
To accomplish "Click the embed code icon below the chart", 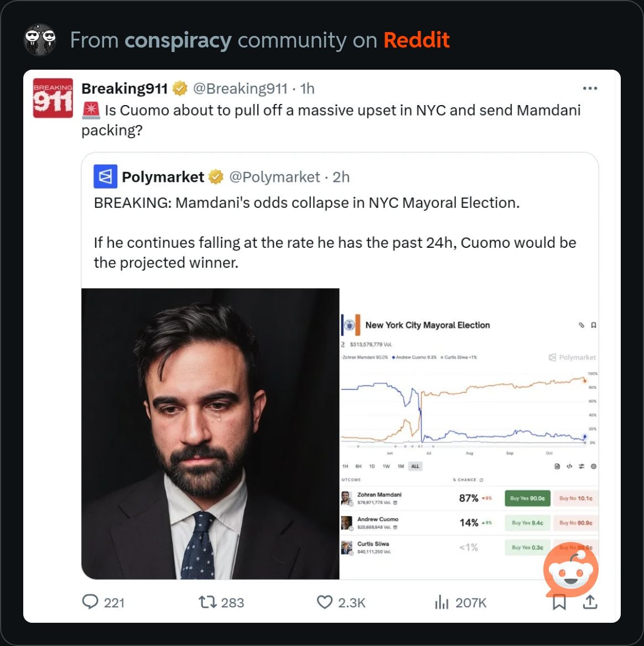I will pyautogui.click(x=569, y=466).
